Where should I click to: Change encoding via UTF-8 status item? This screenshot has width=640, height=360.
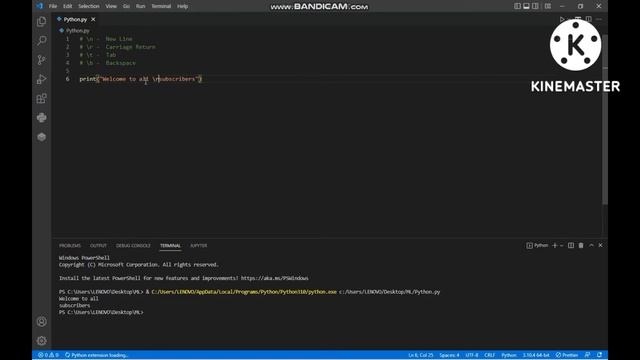472,355
